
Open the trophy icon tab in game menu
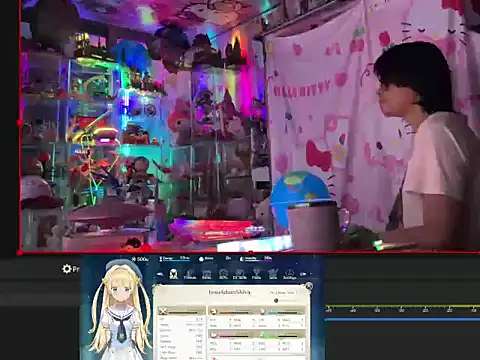click(x=256, y=274)
